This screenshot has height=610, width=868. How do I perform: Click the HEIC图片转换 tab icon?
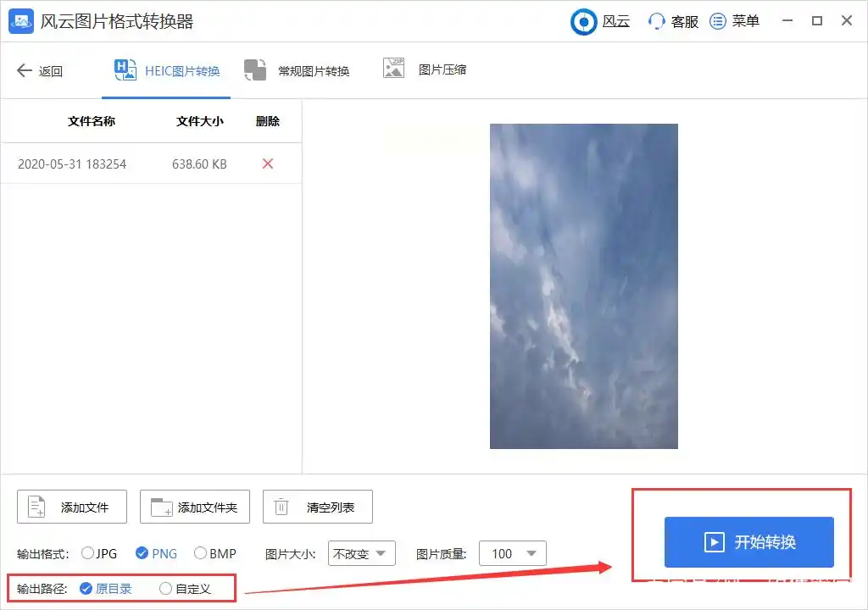point(125,69)
